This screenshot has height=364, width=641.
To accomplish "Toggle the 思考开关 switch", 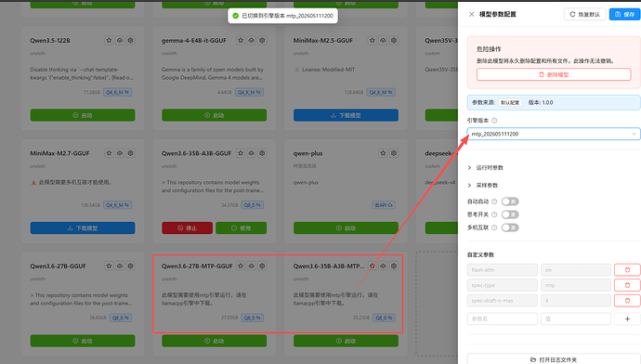I will [510, 214].
